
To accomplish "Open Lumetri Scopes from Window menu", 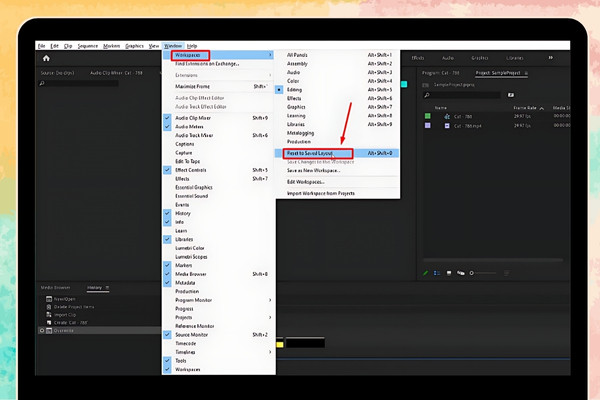I will 218,257.
